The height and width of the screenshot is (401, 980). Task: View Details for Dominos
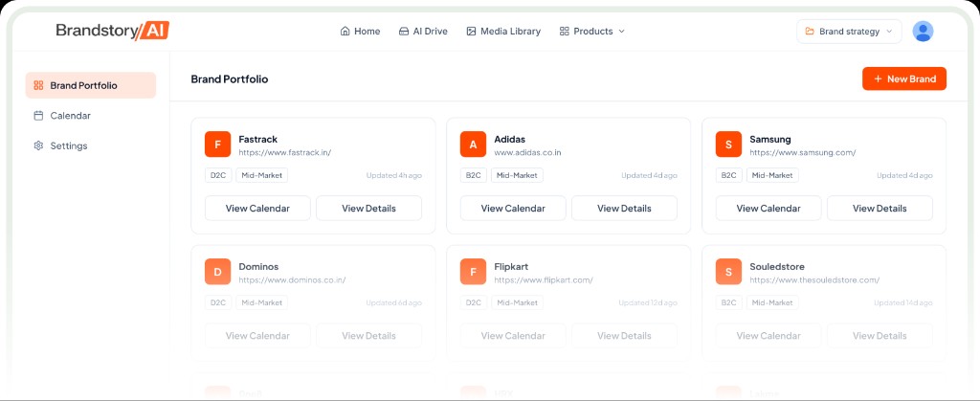point(368,335)
